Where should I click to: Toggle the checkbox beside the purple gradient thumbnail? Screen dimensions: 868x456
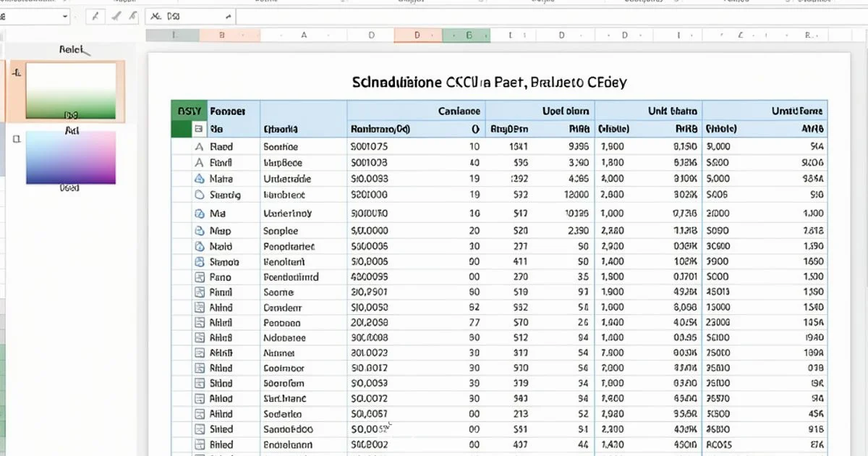(16, 138)
